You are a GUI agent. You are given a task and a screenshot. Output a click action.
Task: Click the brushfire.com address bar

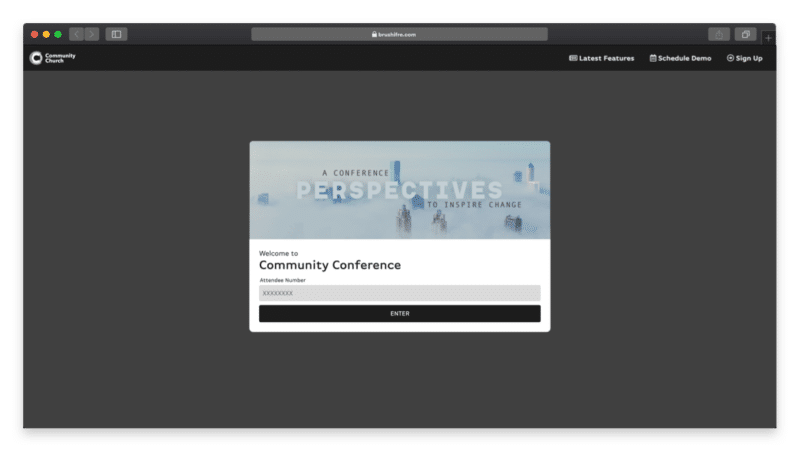399,34
